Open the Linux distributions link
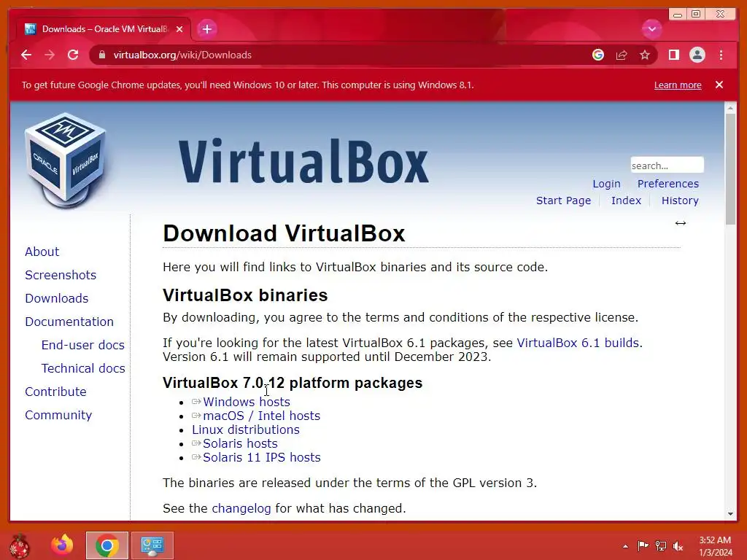Image resolution: width=747 pixels, height=560 pixels. [246, 429]
